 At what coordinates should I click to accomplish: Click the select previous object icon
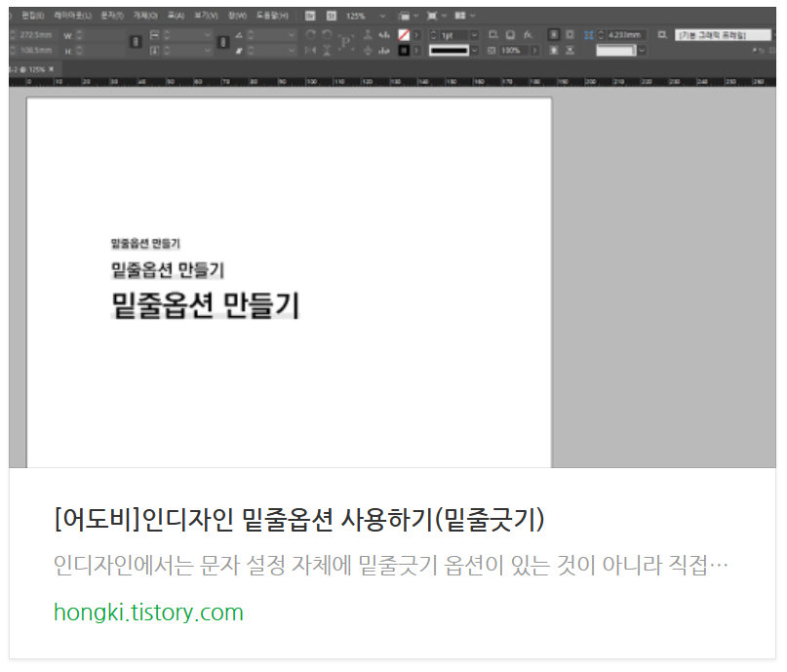pyautogui.click(x=384, y=35)
